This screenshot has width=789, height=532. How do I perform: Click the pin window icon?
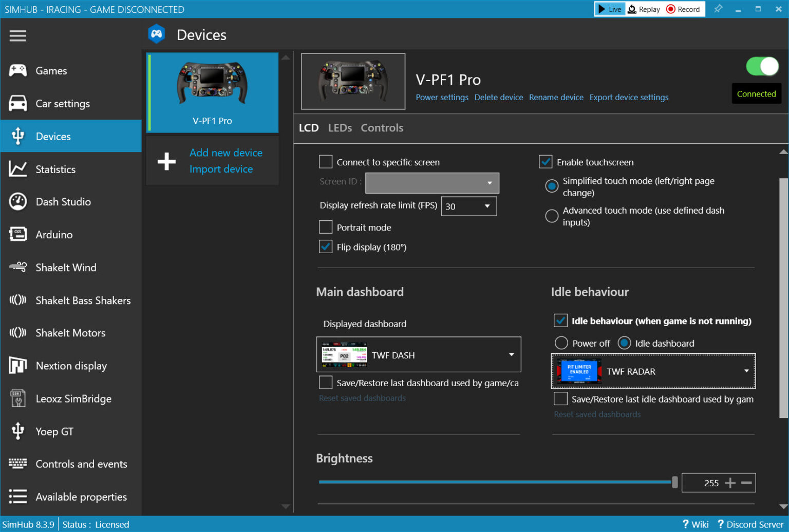(718, 9)
